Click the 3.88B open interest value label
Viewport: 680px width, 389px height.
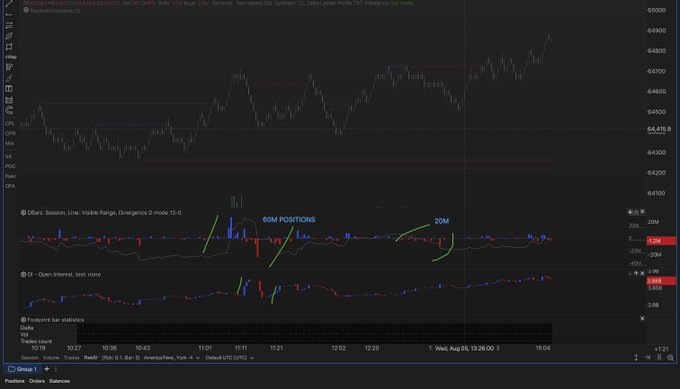pyautogui.click(x=661, y=281)
